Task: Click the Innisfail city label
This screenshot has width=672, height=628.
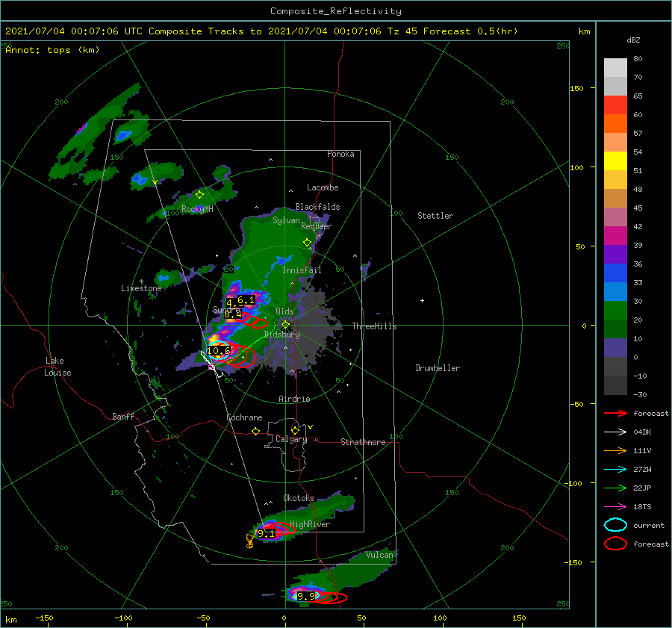Action: click(x=302, y=270)
